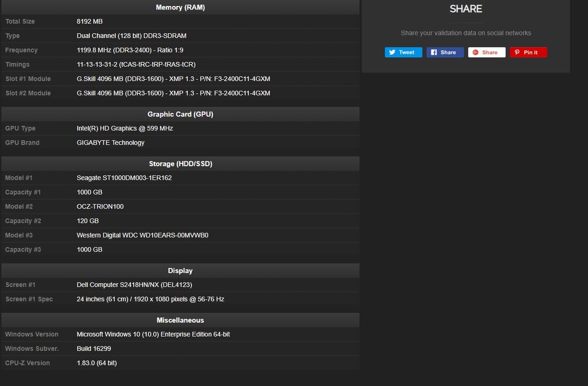Viewport: 588px width, 386px height.
Task: Click the Timings label
Action: click(17, 64)
